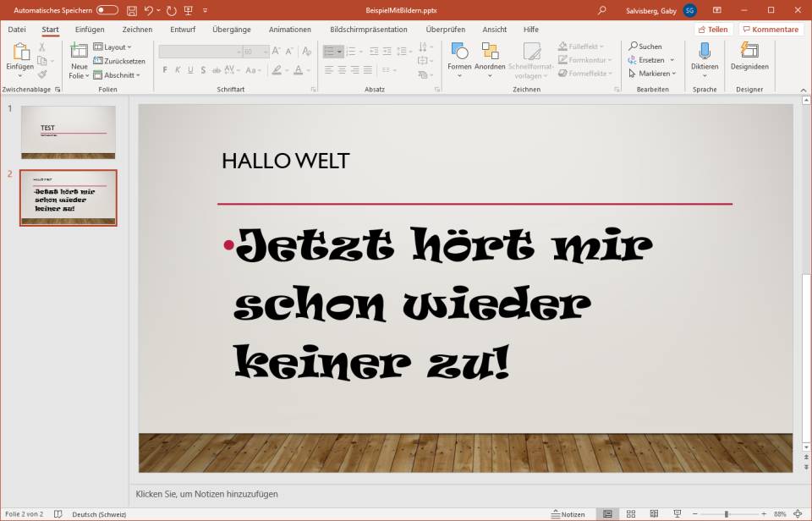The height and width of the screenshot is (521, 812).
Task: Click the Einfügen paste icon
Action: pos(20,52)
